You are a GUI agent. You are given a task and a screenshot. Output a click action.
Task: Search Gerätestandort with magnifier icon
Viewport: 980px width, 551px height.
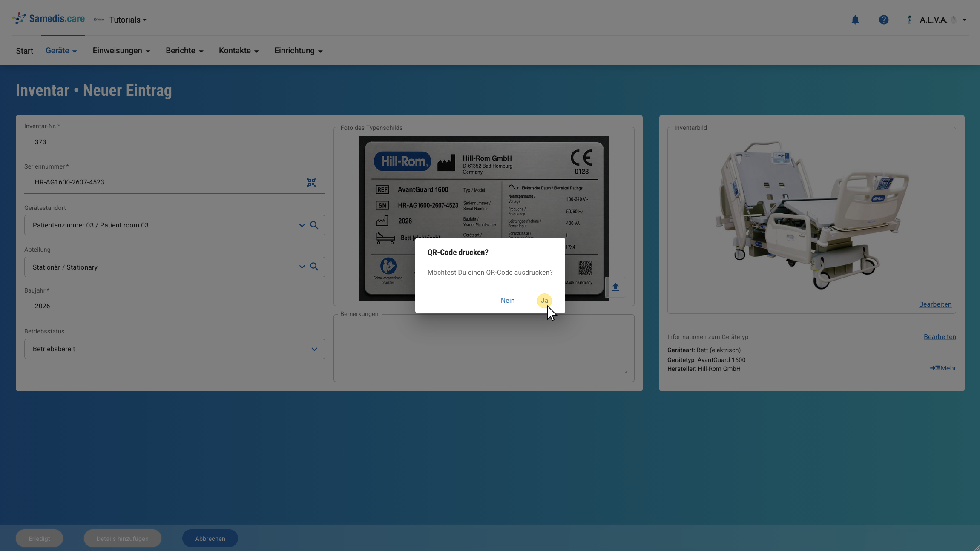314,225
